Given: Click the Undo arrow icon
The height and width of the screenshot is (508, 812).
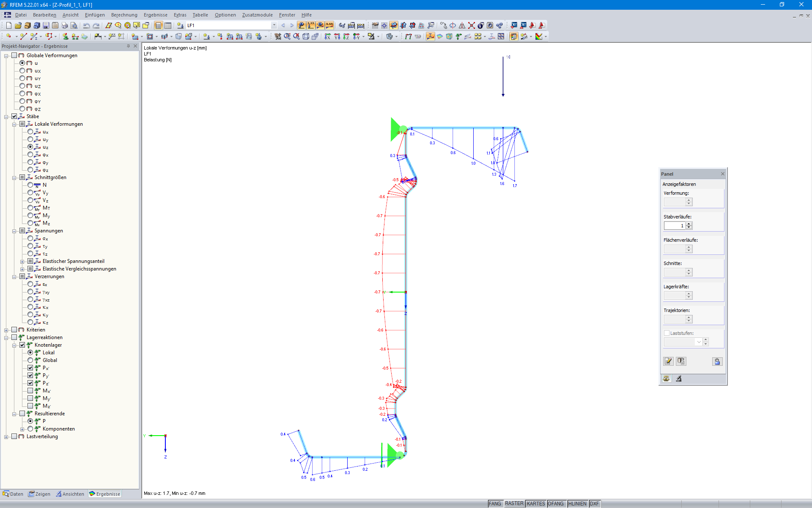Looking at the screenshot, I should point(86,25).
